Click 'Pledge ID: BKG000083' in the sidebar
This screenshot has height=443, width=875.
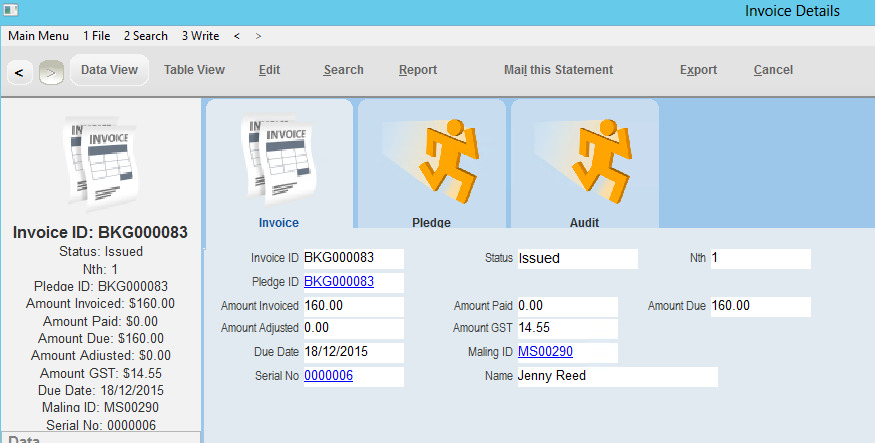101,286
